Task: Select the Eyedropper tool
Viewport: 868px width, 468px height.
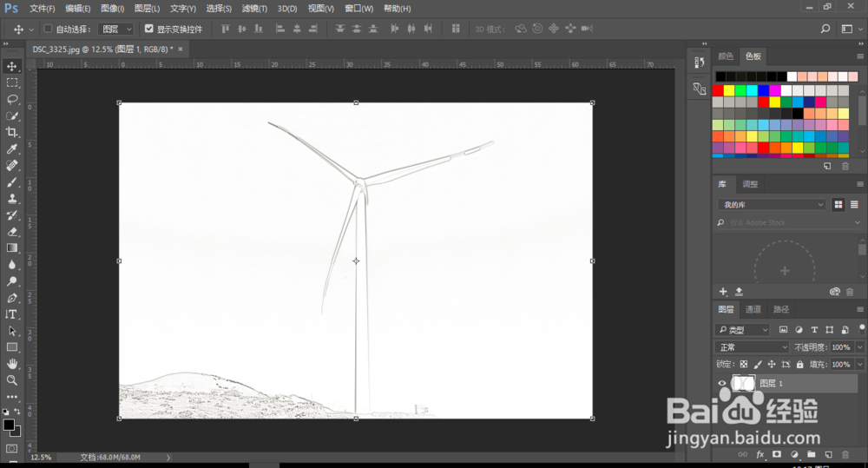Action: pyautogui.click(x=11, y=149)
